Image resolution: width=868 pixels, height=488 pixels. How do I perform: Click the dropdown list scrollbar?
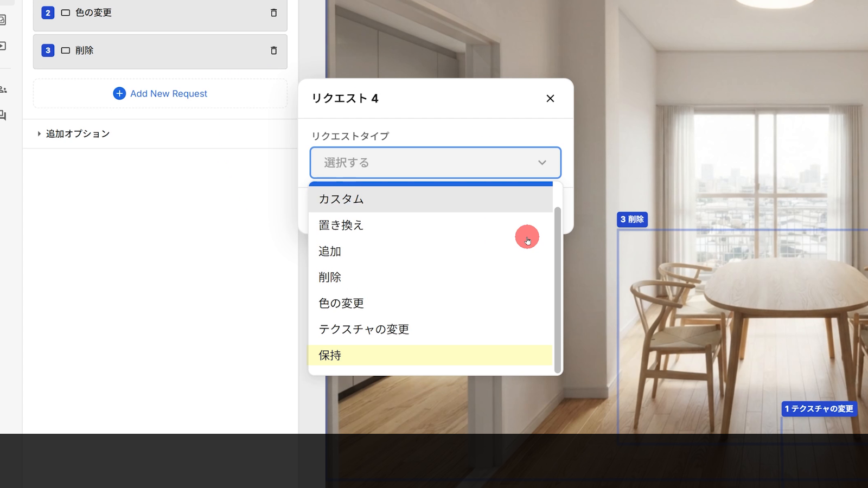coord(557,290)
